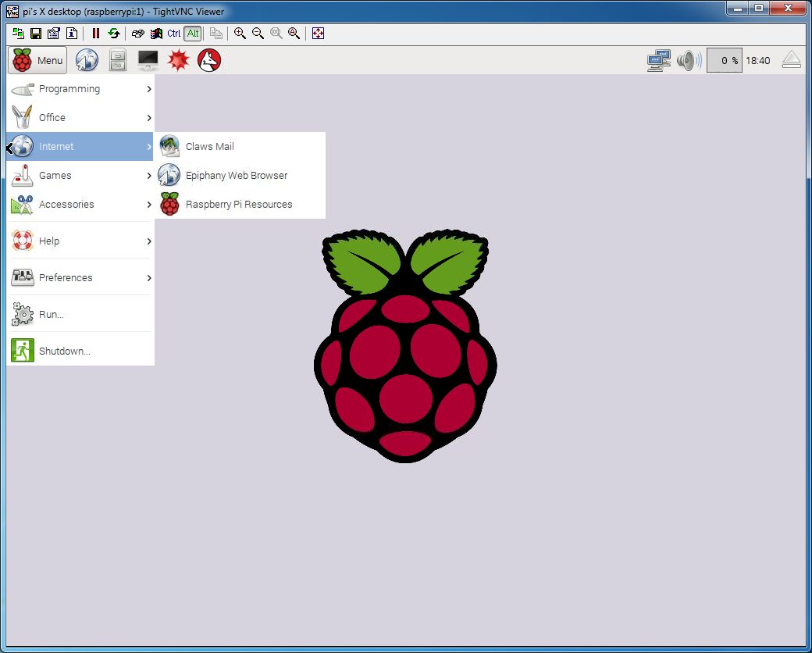
Task: Open the Accessories menu category
Action: pyautogui.click(x=80, y=204)
